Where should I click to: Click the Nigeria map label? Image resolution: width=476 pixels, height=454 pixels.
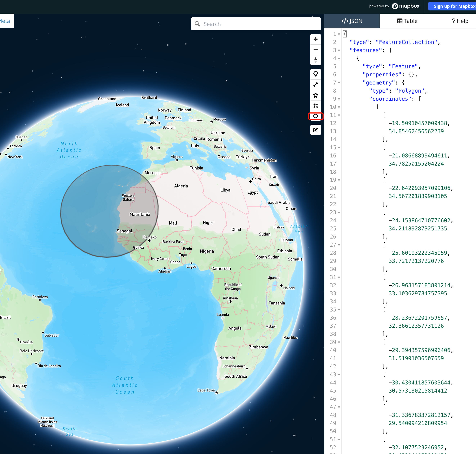[207, 251]
